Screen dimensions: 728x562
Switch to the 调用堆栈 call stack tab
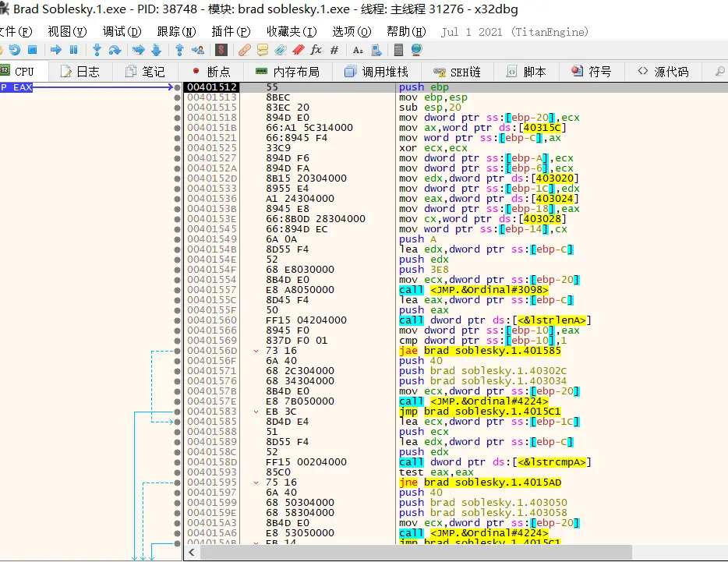click(376, 72)
